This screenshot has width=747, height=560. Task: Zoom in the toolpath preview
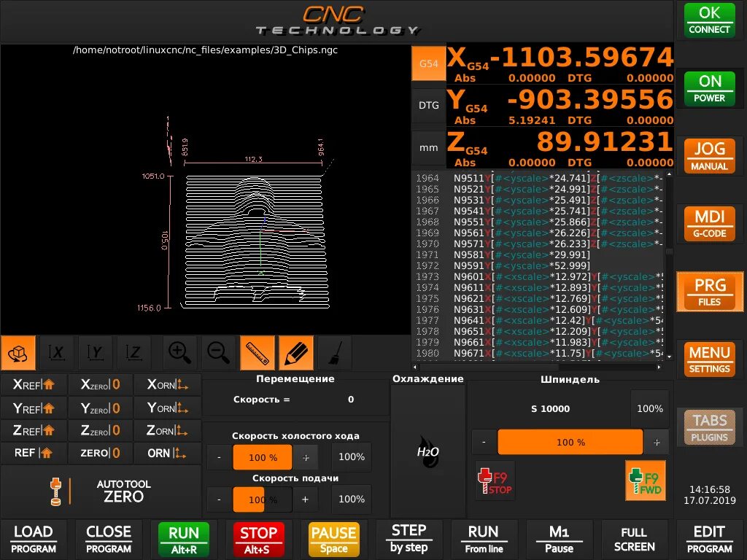click(x=179, y=353)
